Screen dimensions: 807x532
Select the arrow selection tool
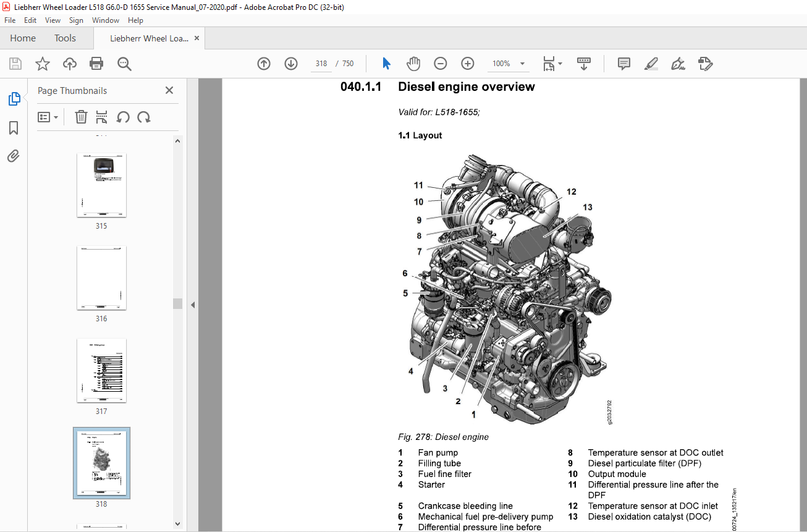coord(386,64)
